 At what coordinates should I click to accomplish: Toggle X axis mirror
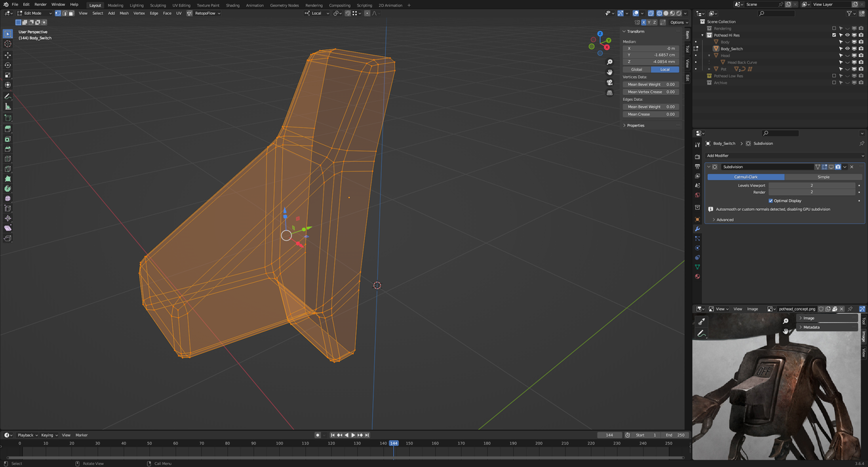tap(644, 22)
